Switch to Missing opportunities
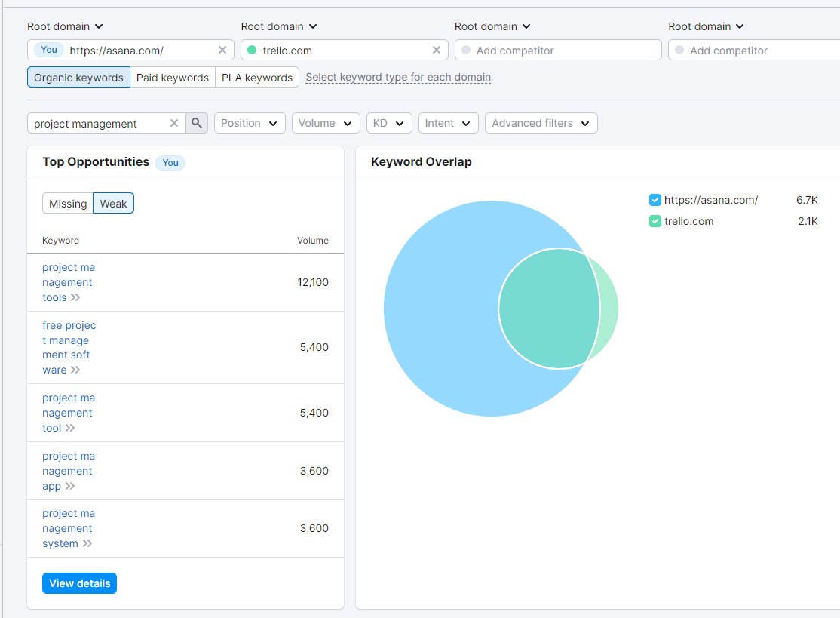This screenshot has width=840, height=618. point(68,203)
